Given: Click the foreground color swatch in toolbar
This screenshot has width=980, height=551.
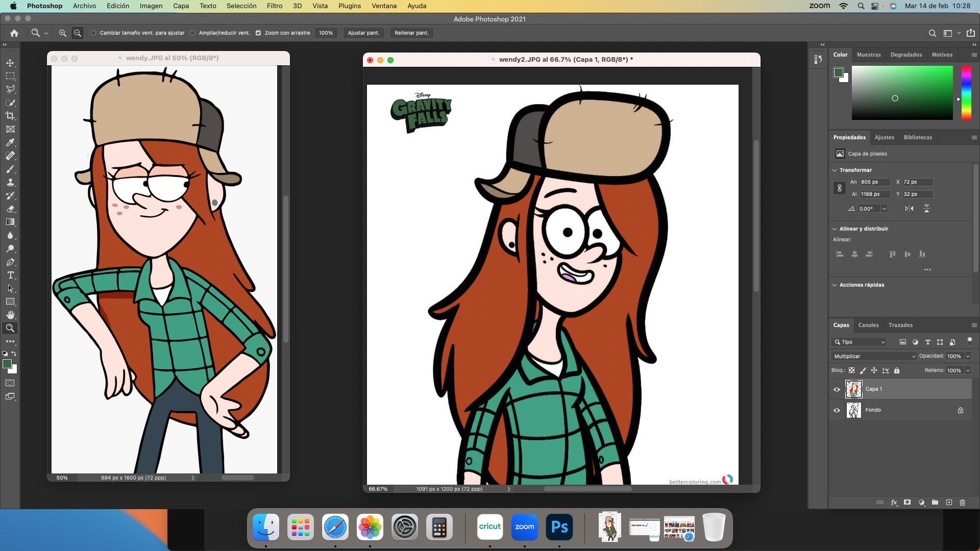Looking at the screenshot, I should coord(7,364).
